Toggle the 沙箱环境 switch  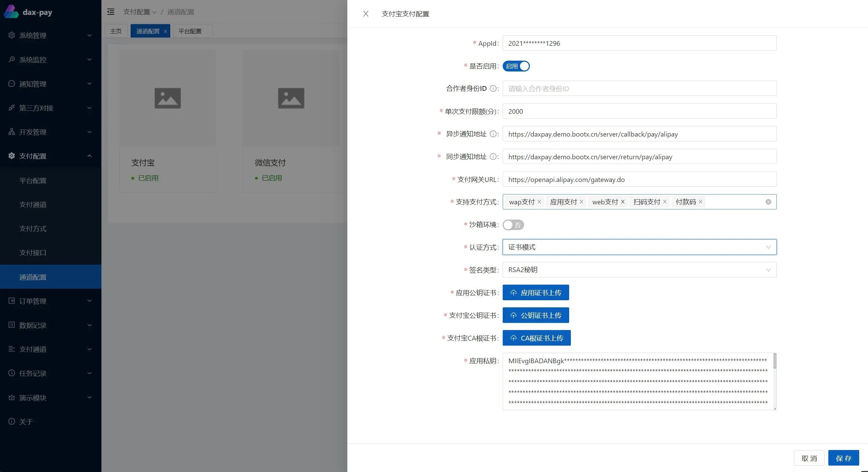tap(513, 225)
